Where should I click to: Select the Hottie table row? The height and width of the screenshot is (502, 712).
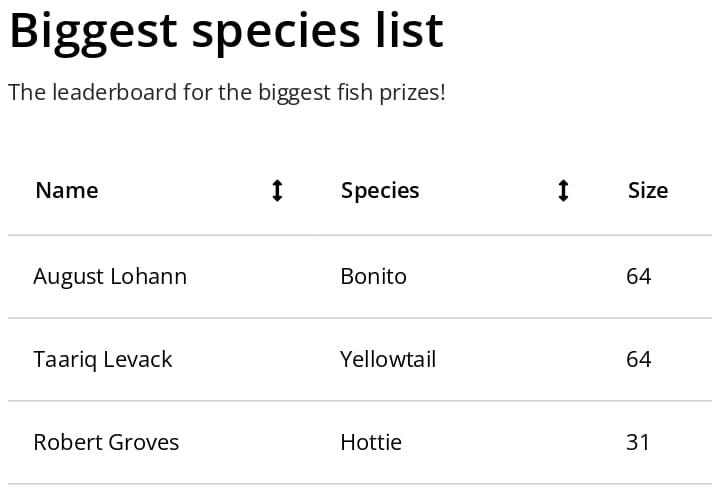pos(360,443)
